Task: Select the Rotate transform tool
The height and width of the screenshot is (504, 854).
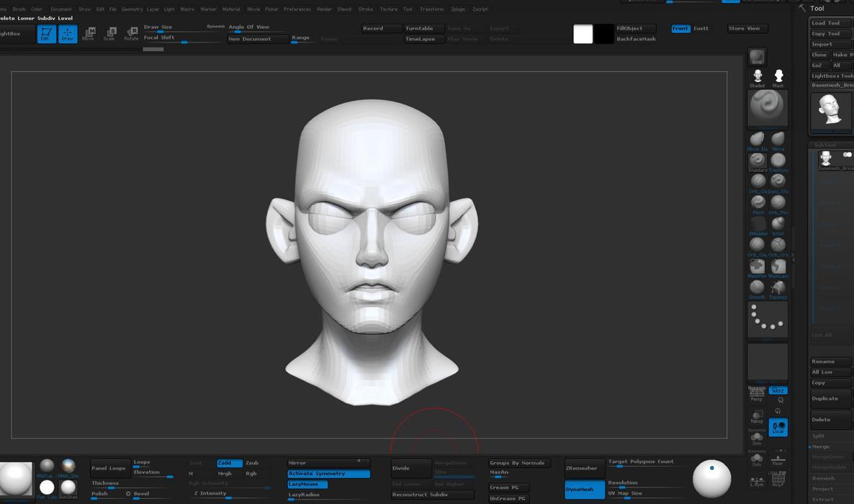Action: 131,33
